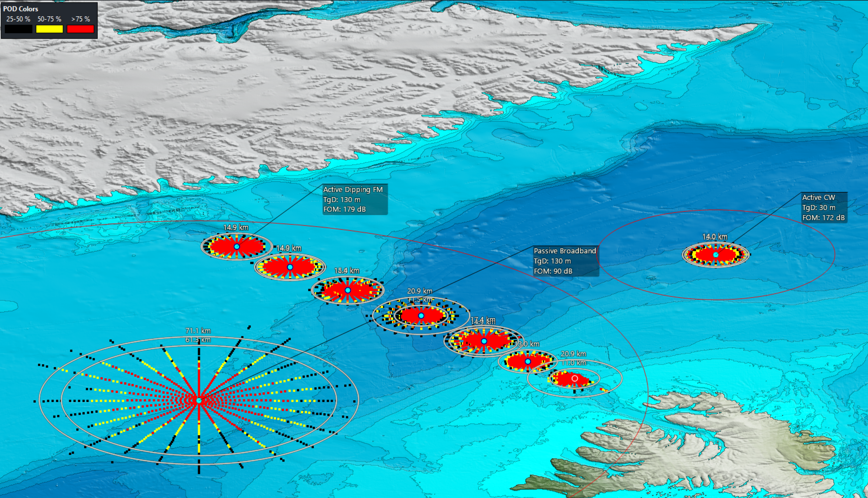
Task: Click 'FOM: 90 dB' in Passive Broadband callout
Action: click(x=553, y=271)
